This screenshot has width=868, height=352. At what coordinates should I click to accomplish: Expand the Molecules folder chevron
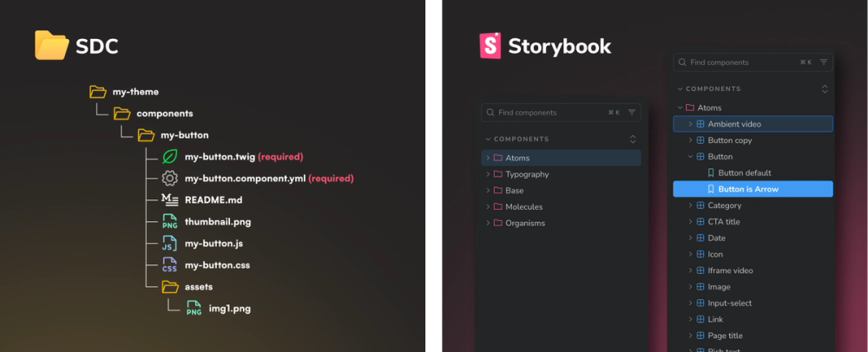(x=488, y=206)
